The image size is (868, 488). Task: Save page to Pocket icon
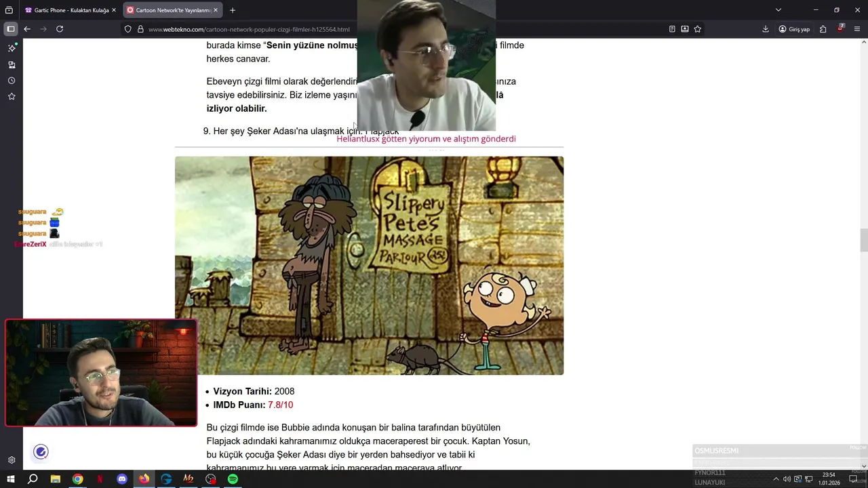[x=685, y=29]
